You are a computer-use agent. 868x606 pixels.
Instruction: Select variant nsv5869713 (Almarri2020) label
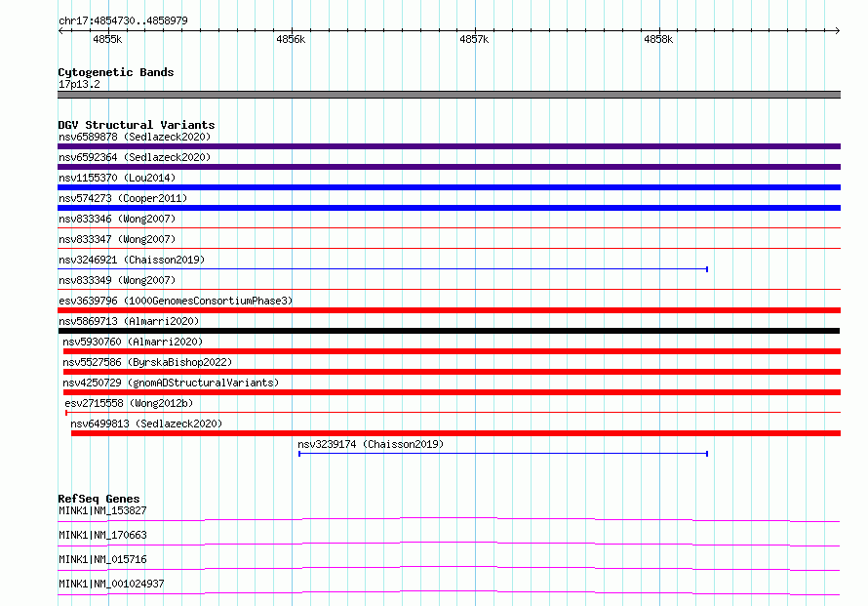tap(129, 321)
